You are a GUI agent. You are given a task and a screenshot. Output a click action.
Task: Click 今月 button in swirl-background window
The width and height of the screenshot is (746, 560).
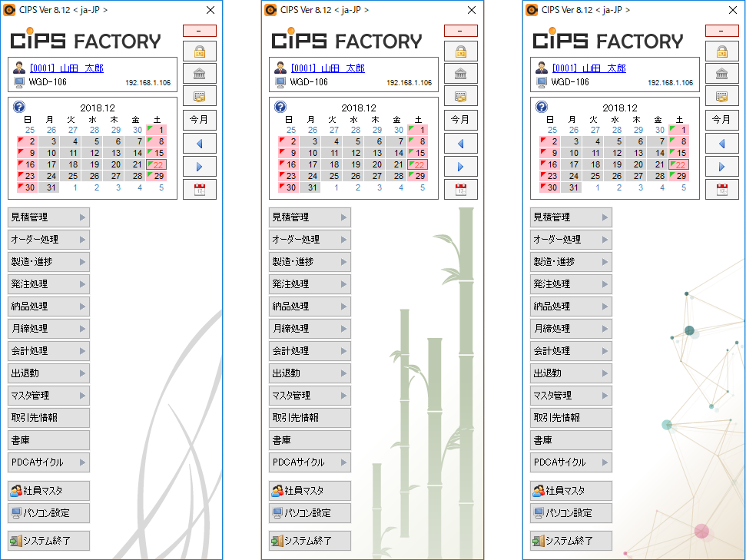click(x=200, y=120)
